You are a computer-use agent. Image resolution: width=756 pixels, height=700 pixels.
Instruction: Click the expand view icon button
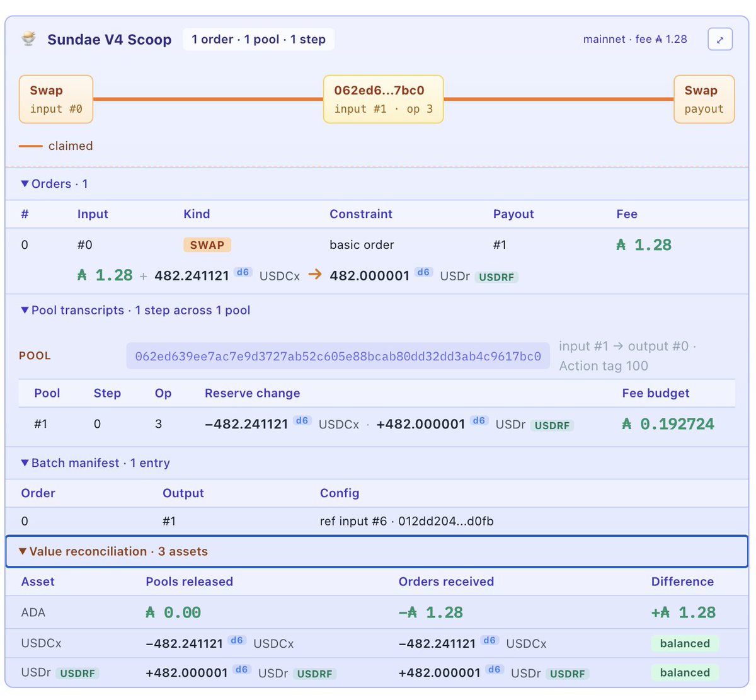click(720, 39)
